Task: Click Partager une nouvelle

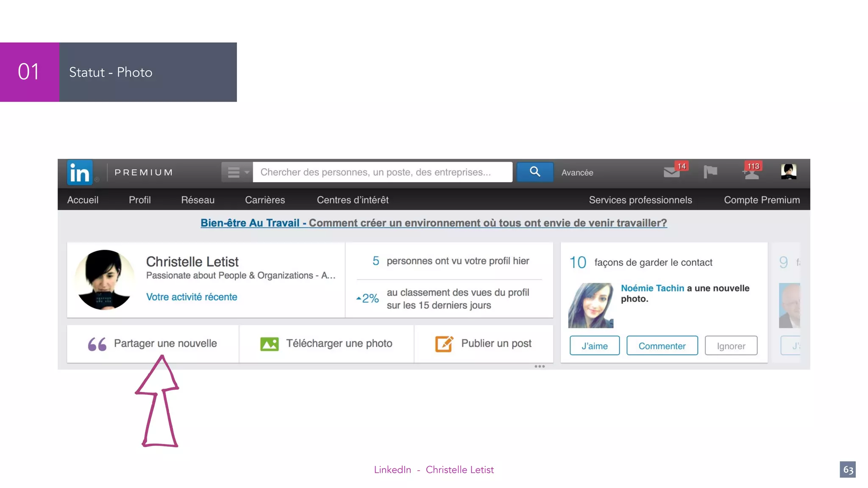Action: coord(165,344)
